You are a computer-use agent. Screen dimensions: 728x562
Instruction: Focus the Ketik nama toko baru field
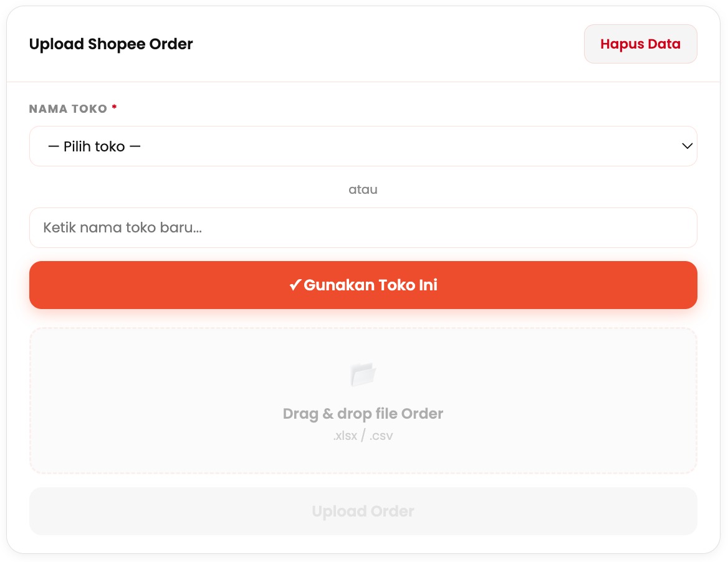click(363, 227)
